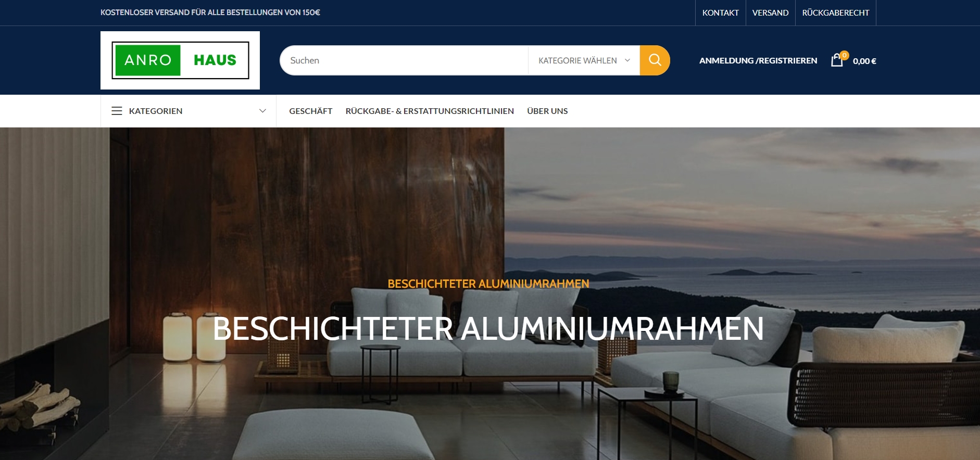Open Rückgabe- & Erstattungsrichtlinien page
Viewport: 980px width, 460px height.
tap(430, 111)
